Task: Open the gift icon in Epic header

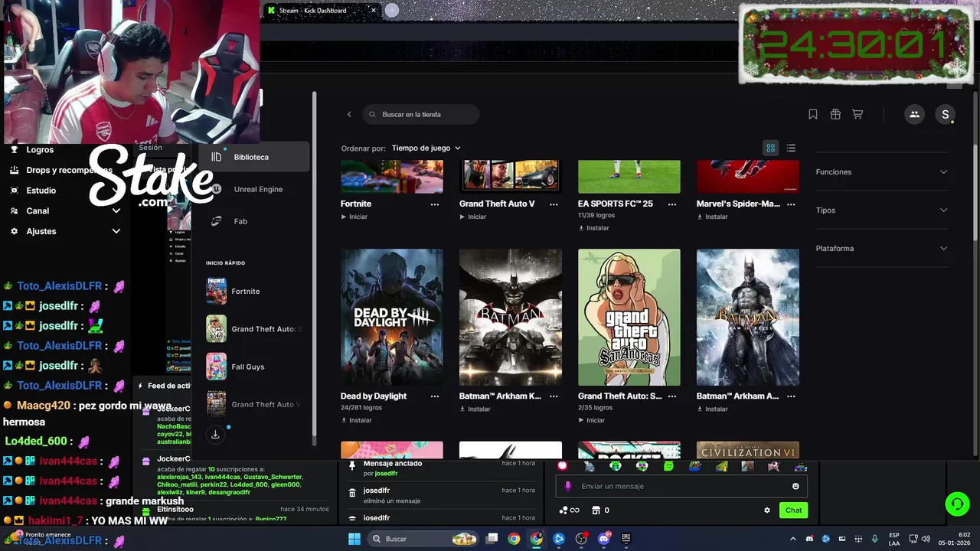Action: click(x=835, y=114)
